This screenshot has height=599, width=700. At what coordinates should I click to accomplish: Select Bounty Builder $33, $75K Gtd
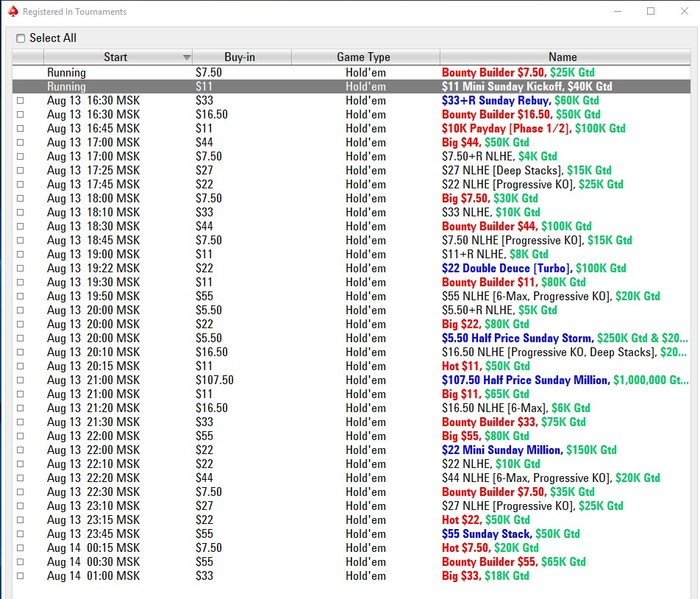[x=351, y=422]
